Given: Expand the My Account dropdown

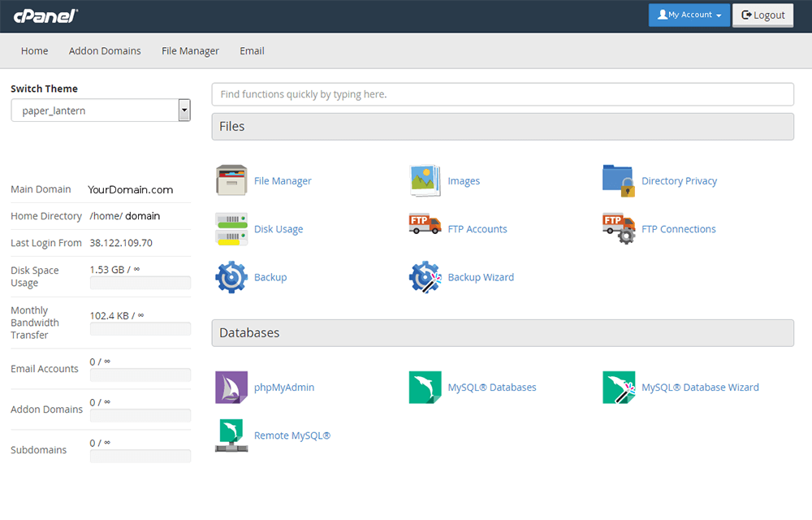Looking at the screenshot, I should pyautogui.click(x=689, y=15).
